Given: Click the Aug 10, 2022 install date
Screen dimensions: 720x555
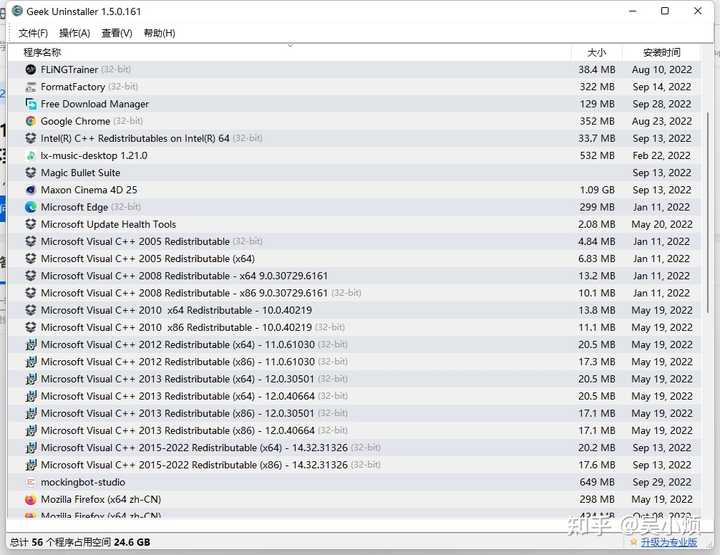Looking at the screenshot, I should pyautogui.click(x=662, y=70).
